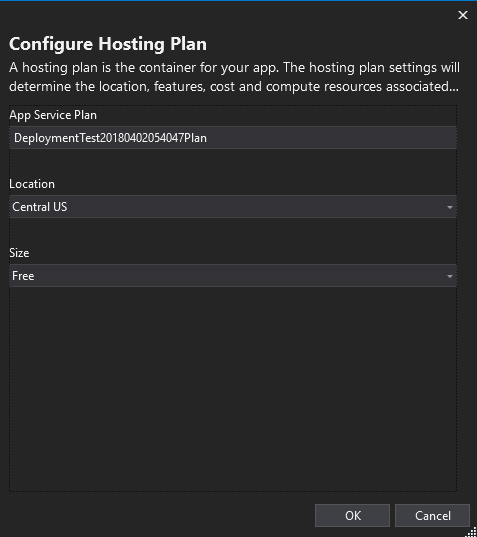
Task: Click blank area left of OK button
Action: tap(161, 515)
